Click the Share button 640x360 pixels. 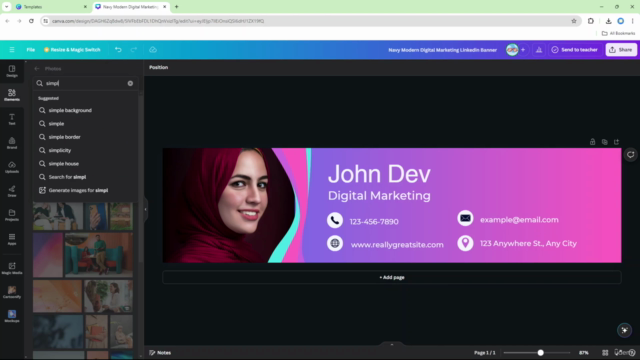(621, 50)
